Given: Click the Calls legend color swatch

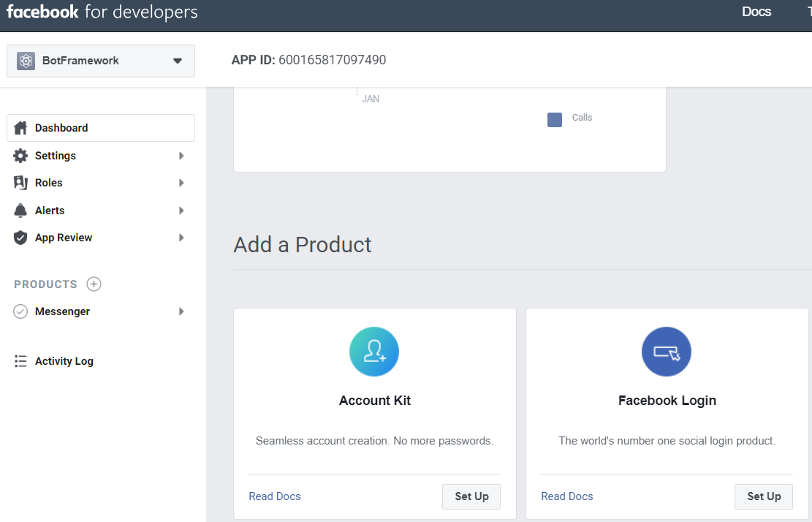Looking at the screenshot, I should pyautogui.click(x=555, y=119).
